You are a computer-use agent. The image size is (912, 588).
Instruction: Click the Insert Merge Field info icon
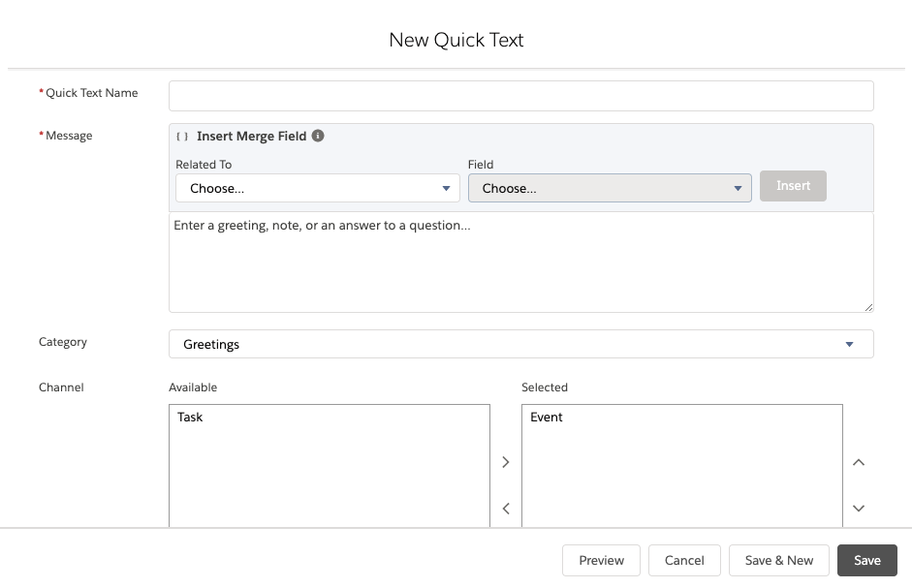tap(318, 137)
